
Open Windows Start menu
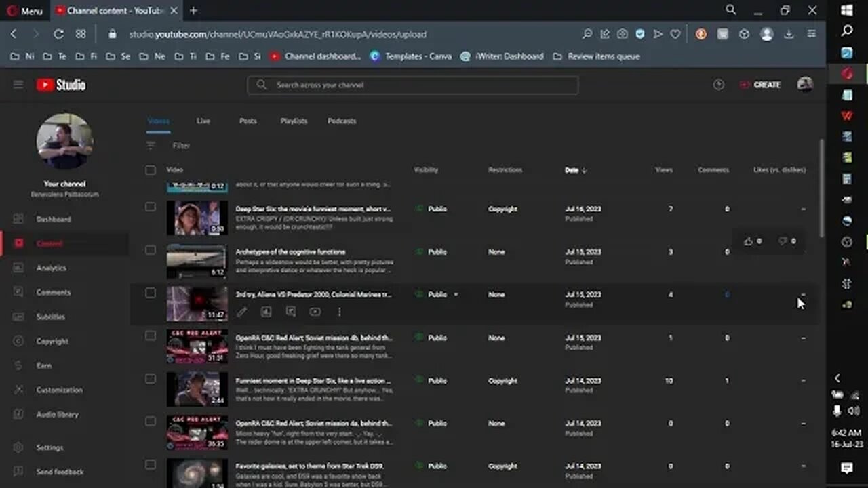tap(847, 10)
